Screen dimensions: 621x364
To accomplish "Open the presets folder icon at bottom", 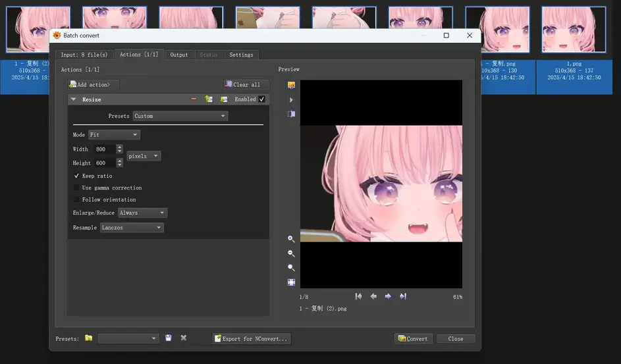I will coord(89,338).
